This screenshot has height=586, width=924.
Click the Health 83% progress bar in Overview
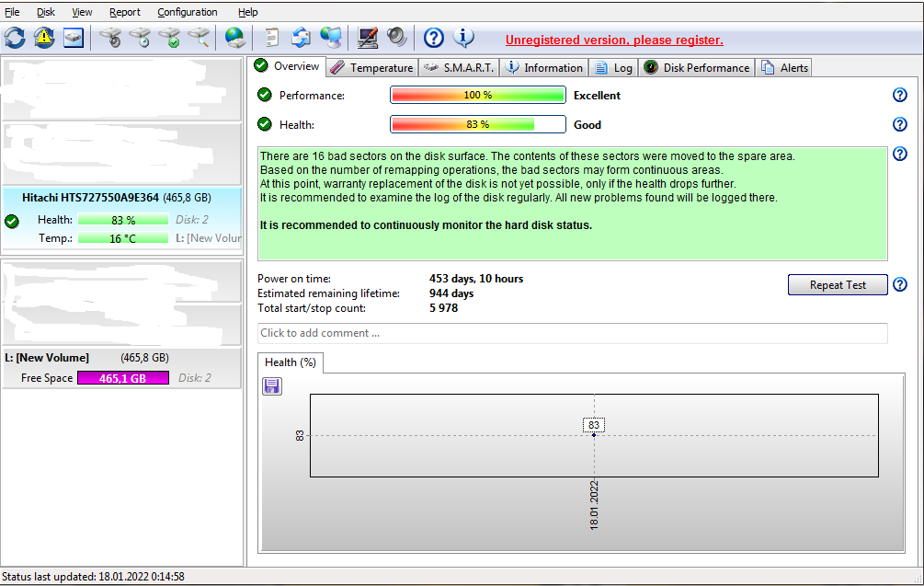[477, 124]
